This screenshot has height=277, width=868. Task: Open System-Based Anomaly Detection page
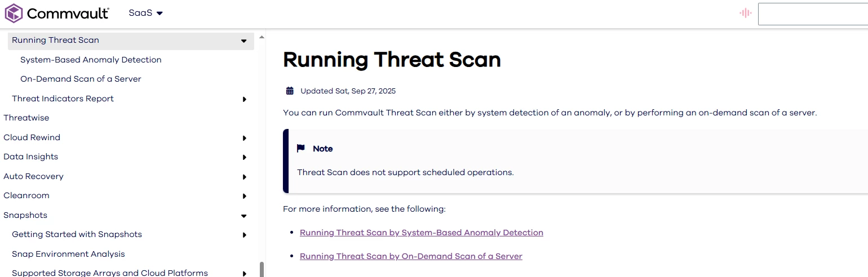(91, 60)
